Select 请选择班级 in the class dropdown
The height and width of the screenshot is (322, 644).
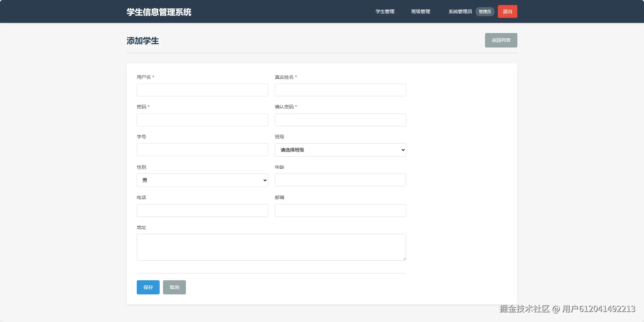point(340,150)
